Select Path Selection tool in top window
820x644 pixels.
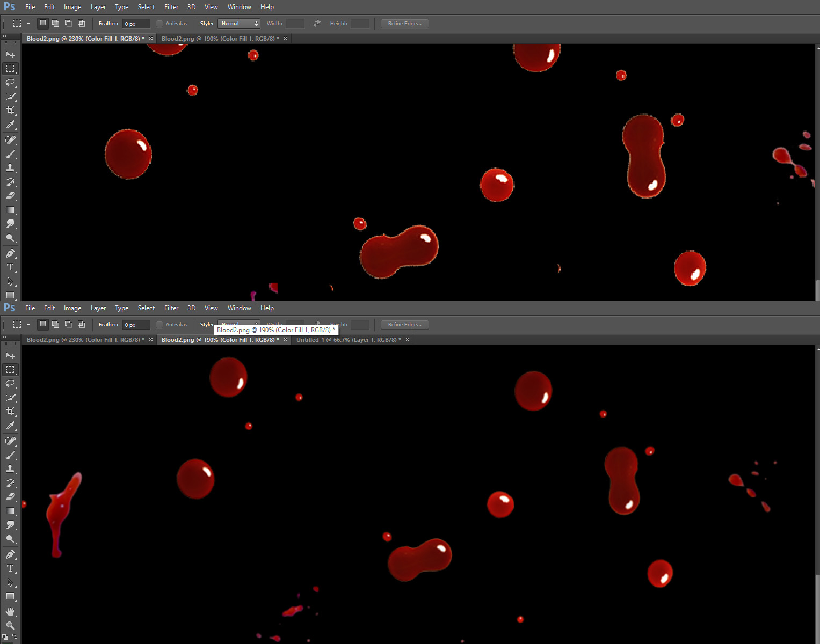(x=10, y=281)
